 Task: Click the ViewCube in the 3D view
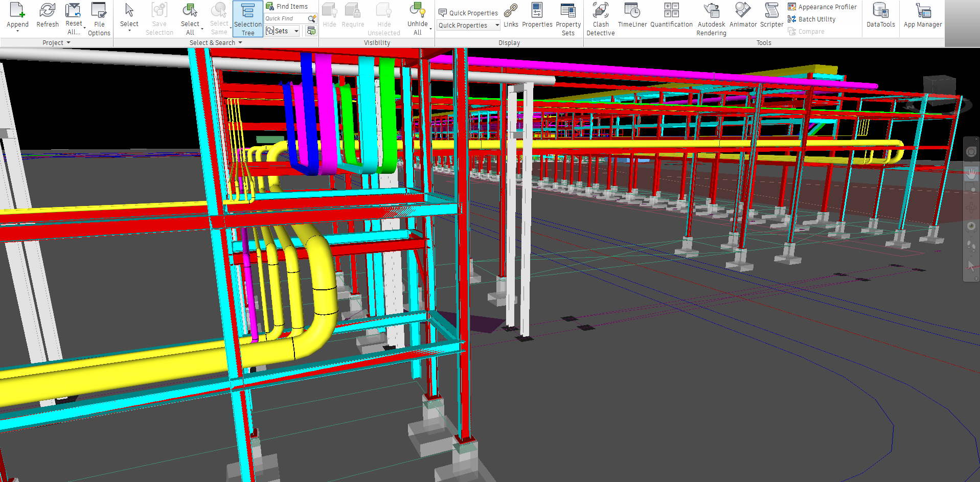[939, 89]
